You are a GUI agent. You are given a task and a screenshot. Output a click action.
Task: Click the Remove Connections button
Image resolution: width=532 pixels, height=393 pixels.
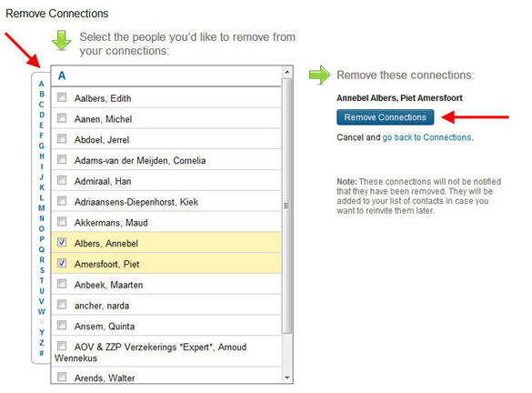click(x=385, y=117)
